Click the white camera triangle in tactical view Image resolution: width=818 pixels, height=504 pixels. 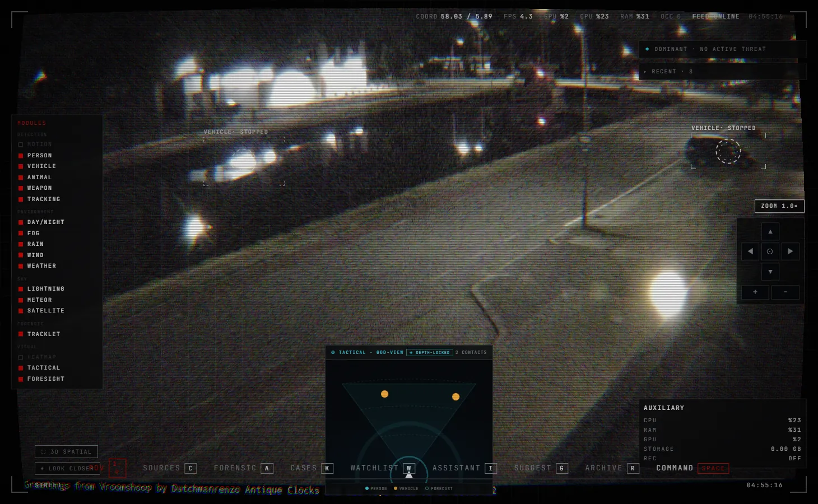(x=409, y=474)
